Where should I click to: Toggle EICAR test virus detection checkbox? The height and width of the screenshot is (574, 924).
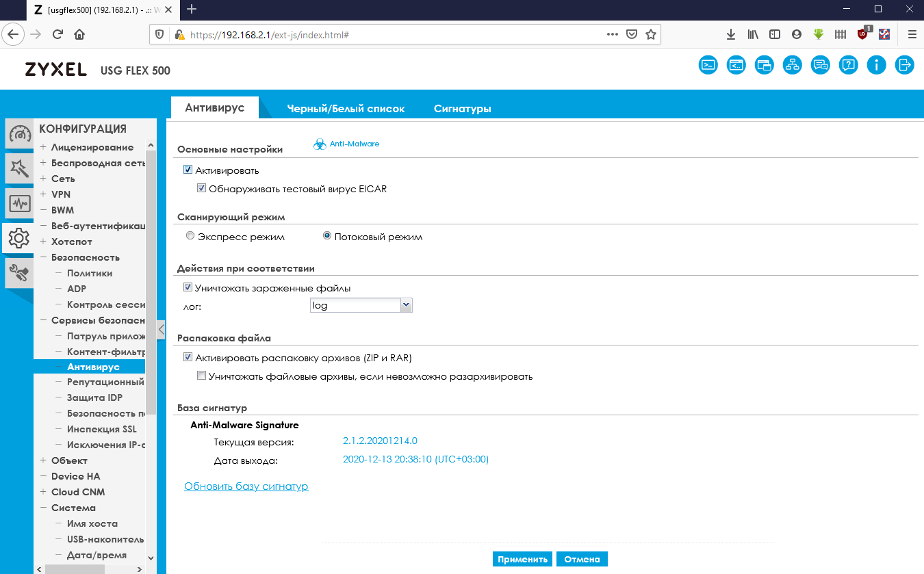(x=202, y=188)
